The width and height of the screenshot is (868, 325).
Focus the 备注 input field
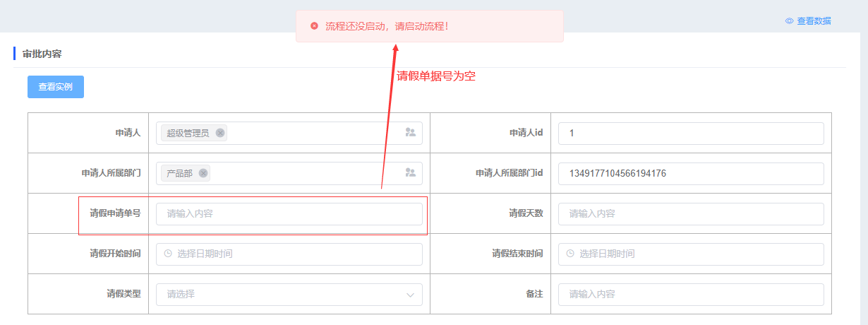691,294
